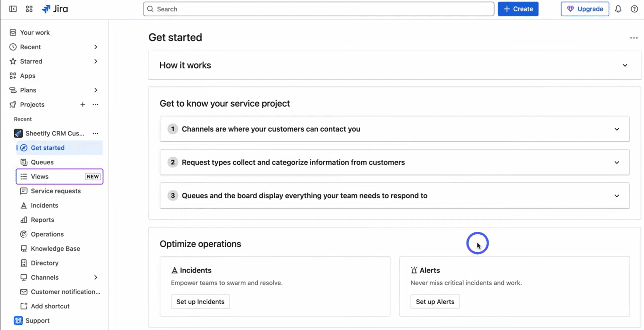Expand step 1 about customer Channels
This screenshot has height=330, width=644.
(617, 129)
